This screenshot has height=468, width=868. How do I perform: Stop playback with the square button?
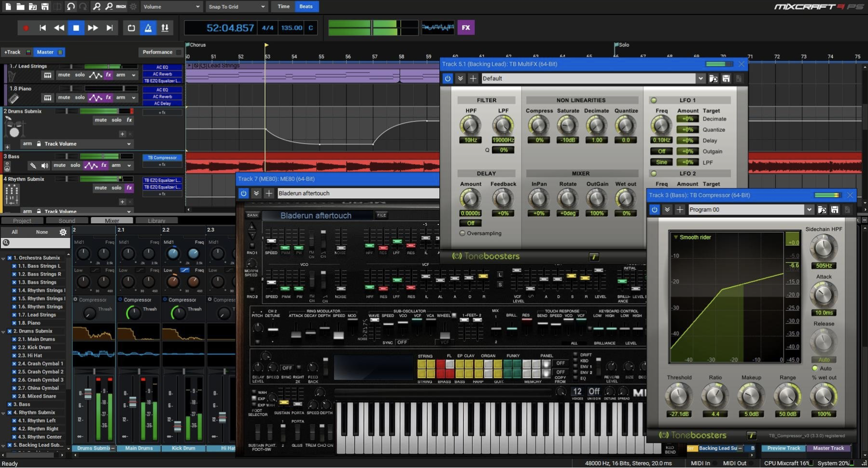(76, 28)
